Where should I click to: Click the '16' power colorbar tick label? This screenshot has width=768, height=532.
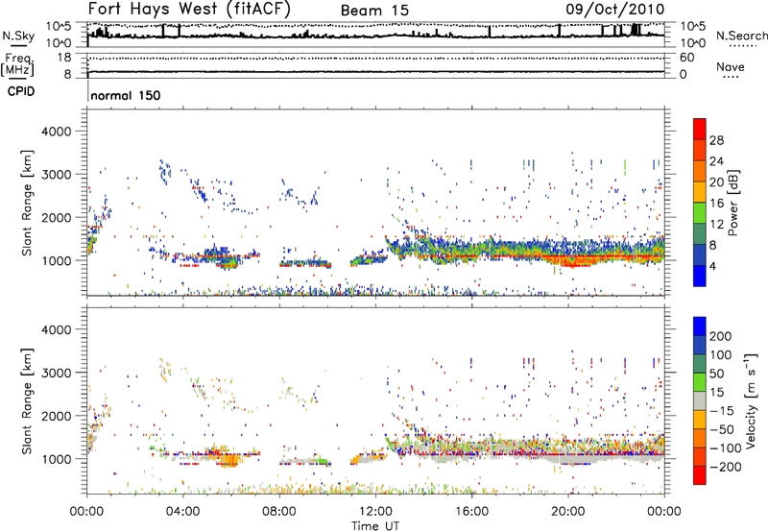click(716, 204)
